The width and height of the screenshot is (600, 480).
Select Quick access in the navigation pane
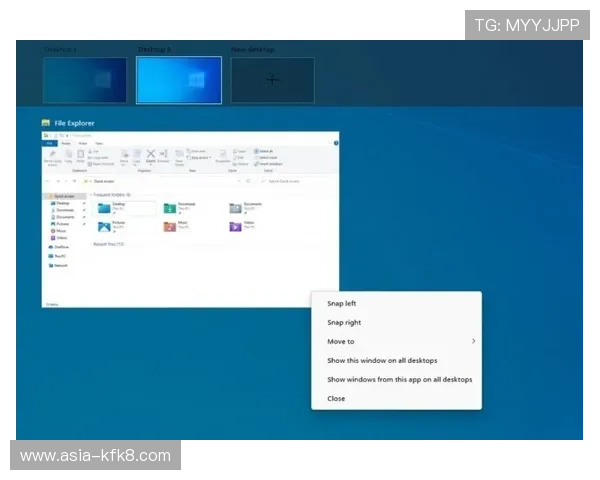coord(63,196)
